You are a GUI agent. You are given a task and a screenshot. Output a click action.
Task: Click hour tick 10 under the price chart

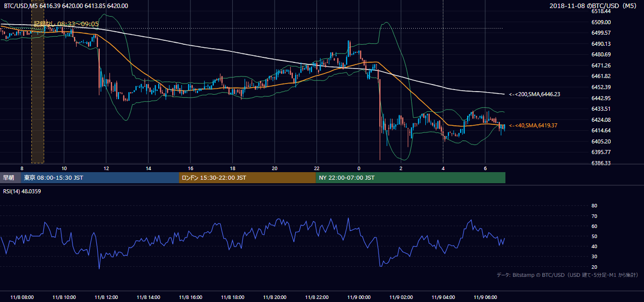click(x=64, y=168)
